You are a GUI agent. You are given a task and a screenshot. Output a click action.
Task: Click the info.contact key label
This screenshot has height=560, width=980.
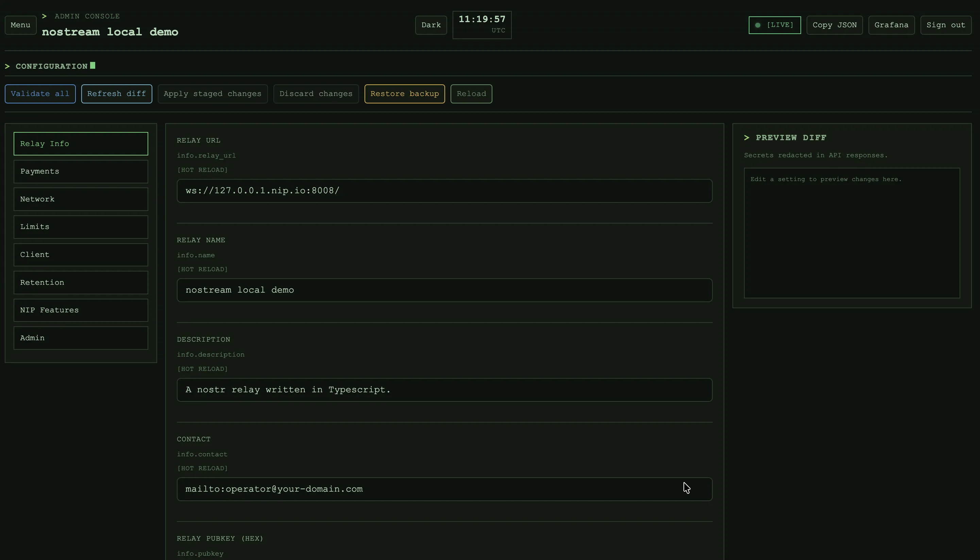[x=202, y=454]
